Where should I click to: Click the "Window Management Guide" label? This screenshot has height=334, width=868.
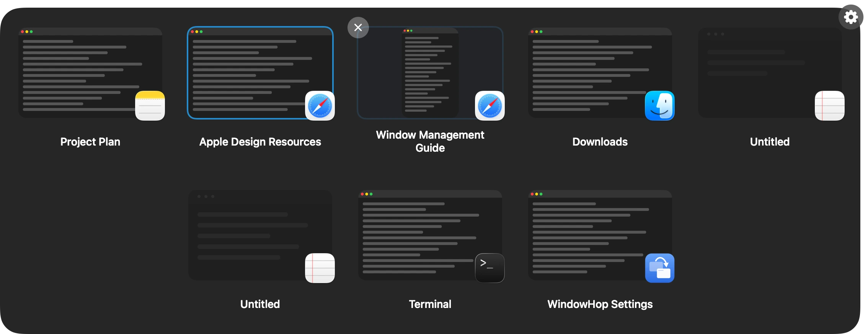point(430,141)
